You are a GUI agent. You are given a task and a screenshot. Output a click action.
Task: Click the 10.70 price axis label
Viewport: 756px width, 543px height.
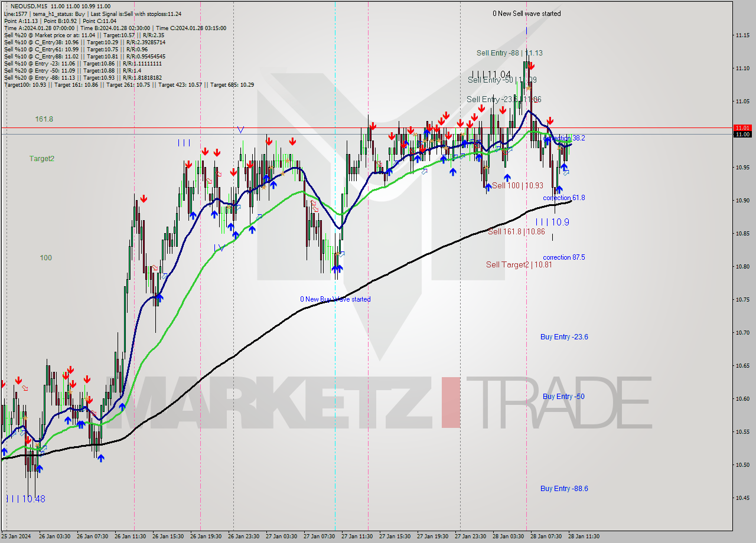(742, 333)
